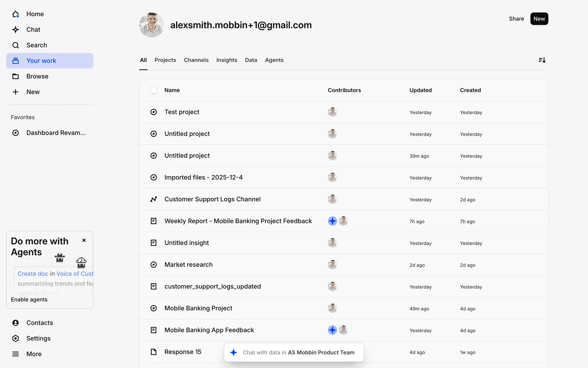Expand the More menu in sidebar
Image resolution: width=588 pixels, height=368 pixels.
[16, 354]
